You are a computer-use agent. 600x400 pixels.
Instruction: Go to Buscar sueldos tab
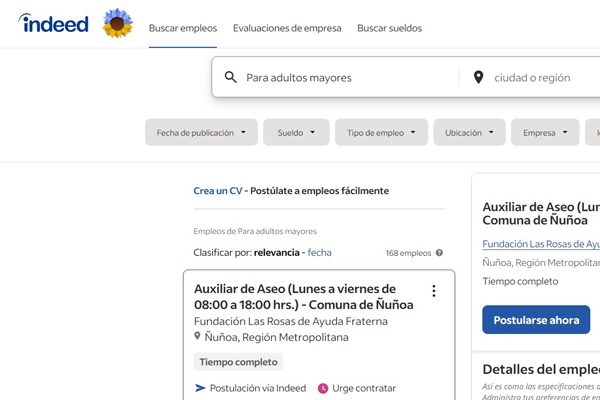tap(389, 28)
